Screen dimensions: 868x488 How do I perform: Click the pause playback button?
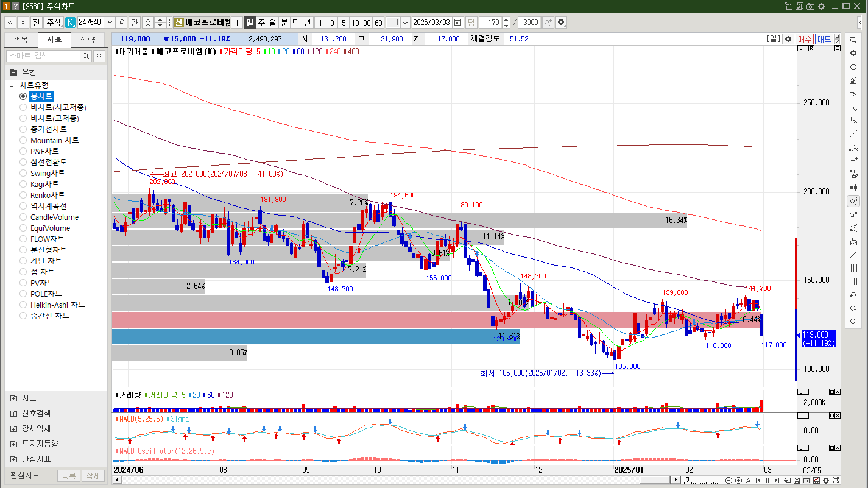[x=767, y=481]
